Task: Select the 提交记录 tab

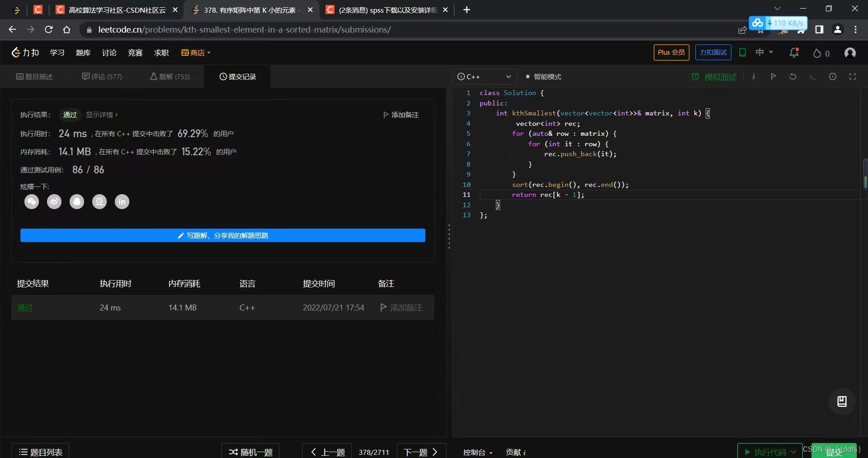Action: click(238, 76)
